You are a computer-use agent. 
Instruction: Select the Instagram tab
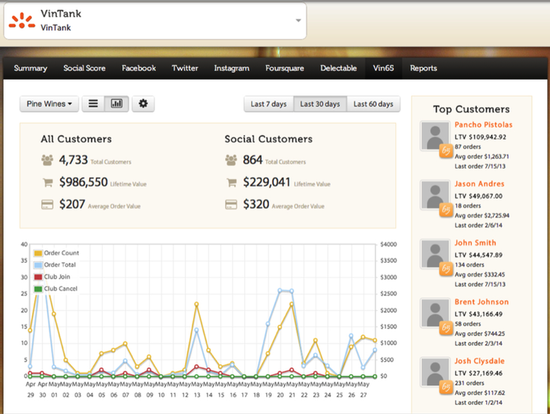[x=232, y=68]
